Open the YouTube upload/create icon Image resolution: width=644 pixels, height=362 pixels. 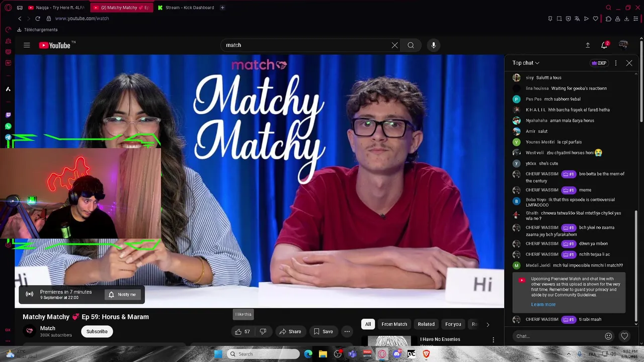coord(588,45)
